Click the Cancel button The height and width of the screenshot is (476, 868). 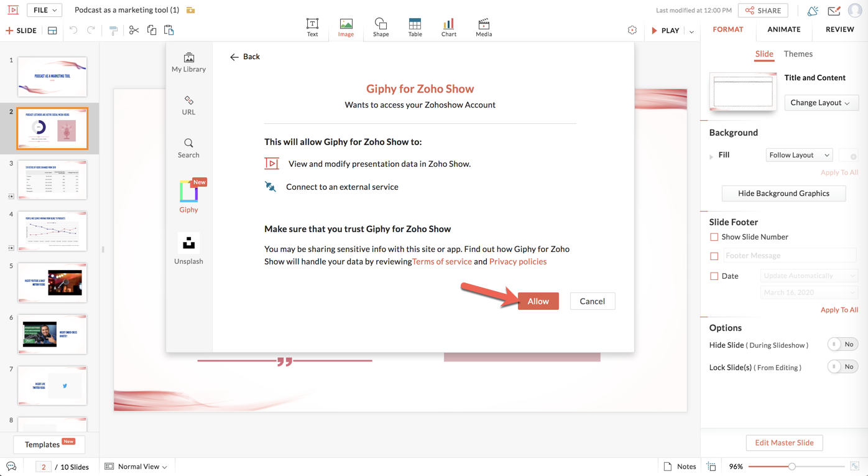point(593,301)
